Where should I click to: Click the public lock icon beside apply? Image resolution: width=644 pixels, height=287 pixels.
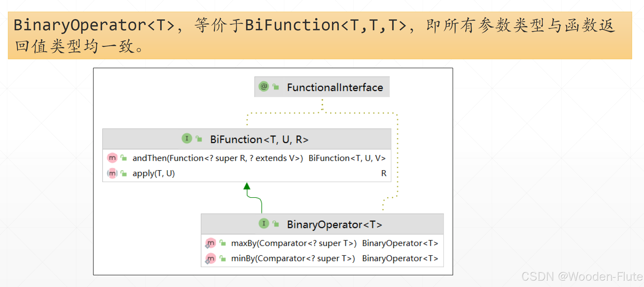[124, 173]
